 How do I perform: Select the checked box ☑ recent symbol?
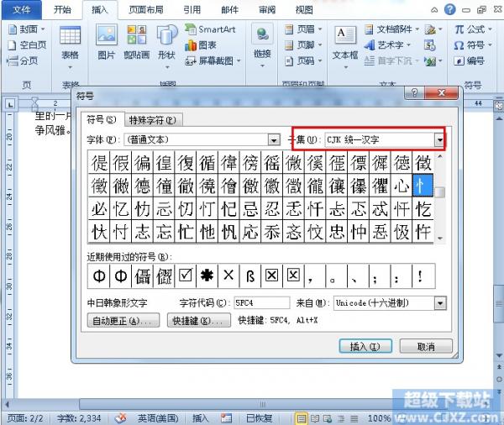(186, 275)
